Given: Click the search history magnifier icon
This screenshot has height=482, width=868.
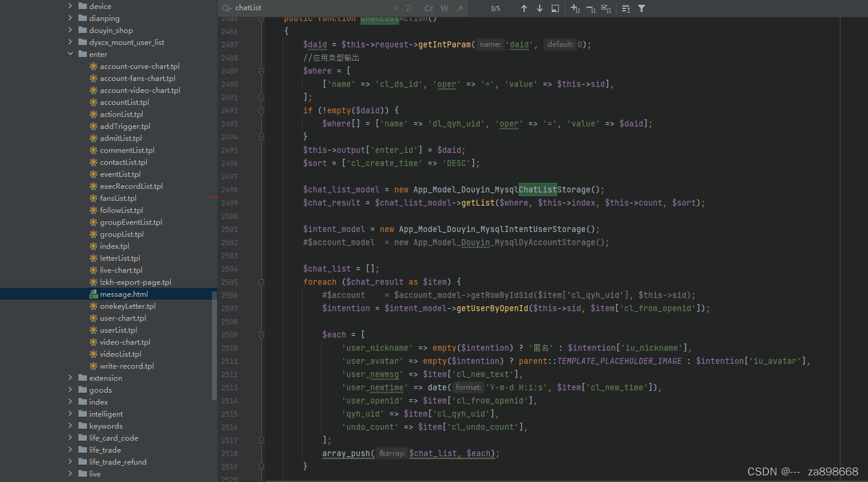Looking at the screenshot, I should point(226,8).
